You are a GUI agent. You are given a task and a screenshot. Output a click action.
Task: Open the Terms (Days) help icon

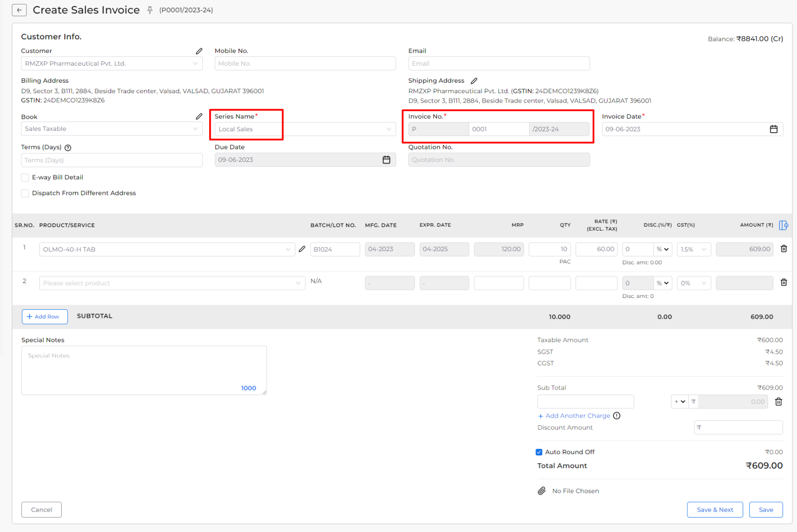(x=68, y=147)
